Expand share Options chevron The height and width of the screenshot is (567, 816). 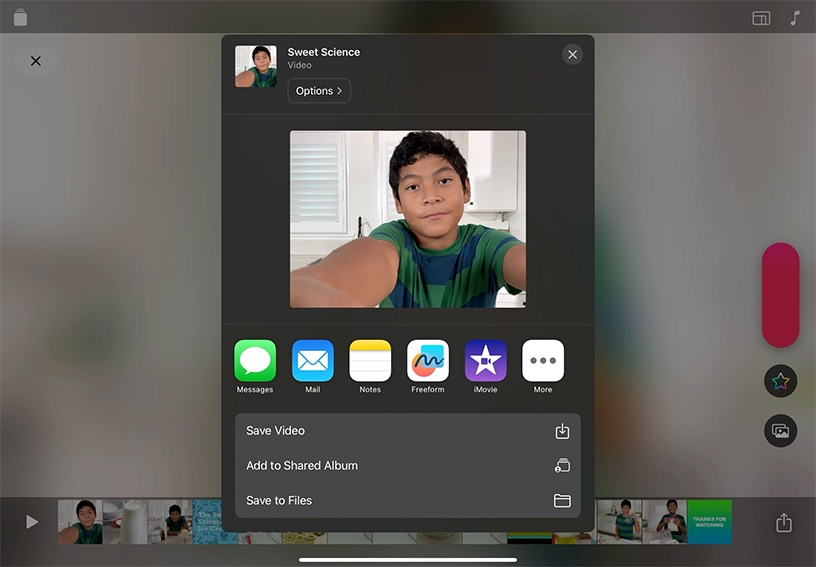pos(319,91)
